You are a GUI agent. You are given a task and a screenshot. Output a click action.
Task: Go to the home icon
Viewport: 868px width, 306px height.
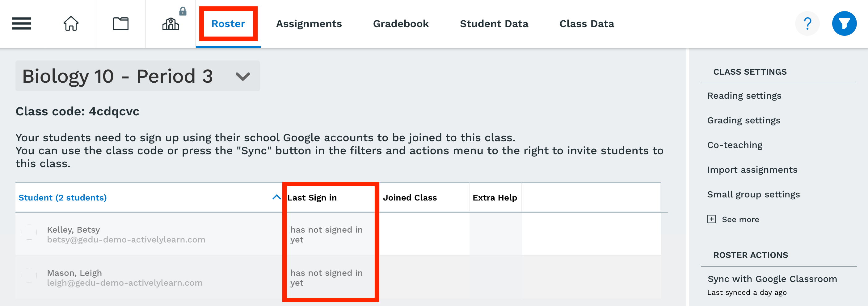point(71,23)
